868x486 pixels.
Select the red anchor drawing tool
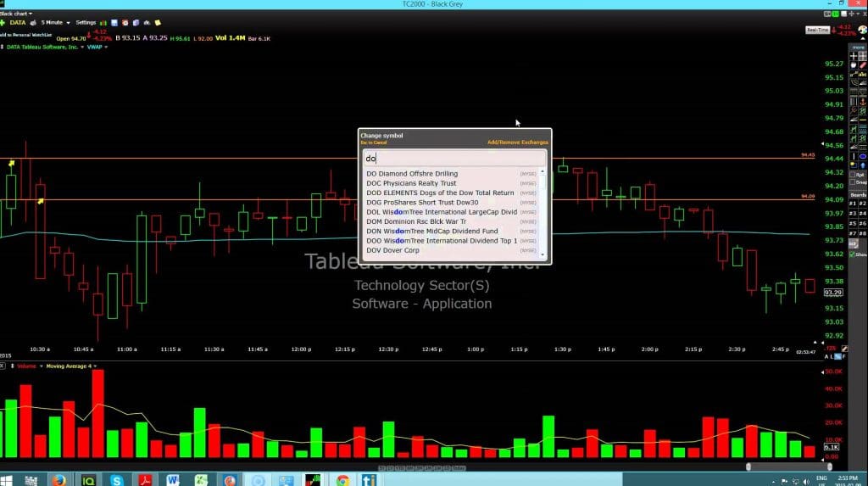coord(862,102)
